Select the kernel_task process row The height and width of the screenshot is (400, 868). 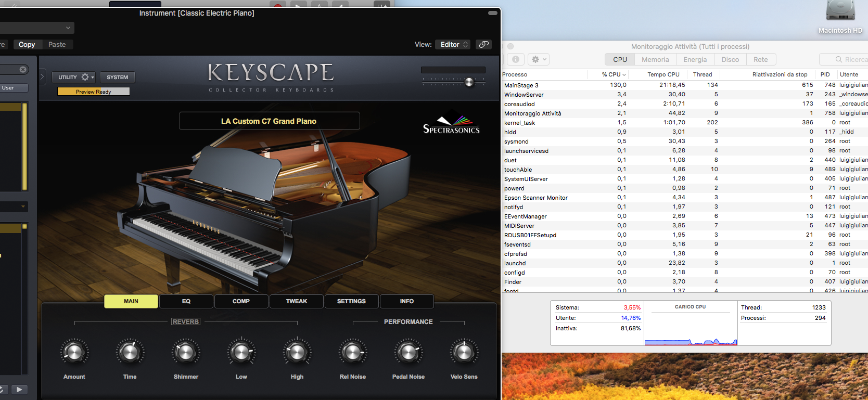[x=685, y=122]
